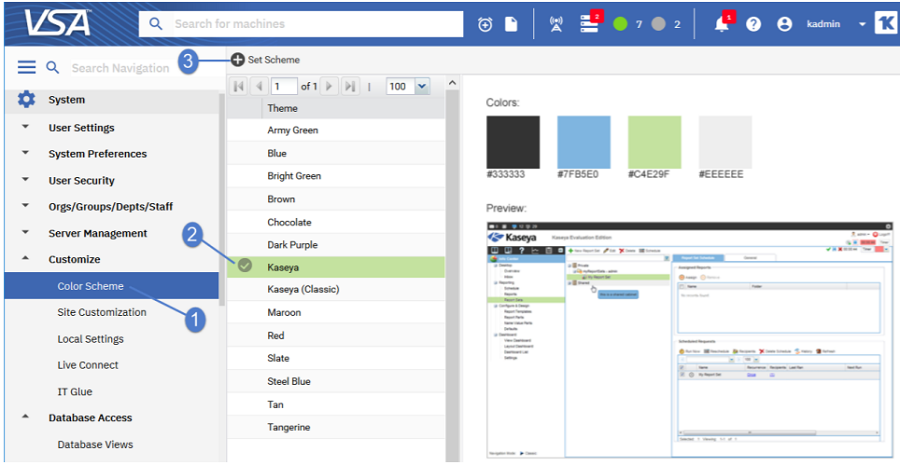
Task: Click the antenna broadcast icon
Action: (x=556, y=24)
